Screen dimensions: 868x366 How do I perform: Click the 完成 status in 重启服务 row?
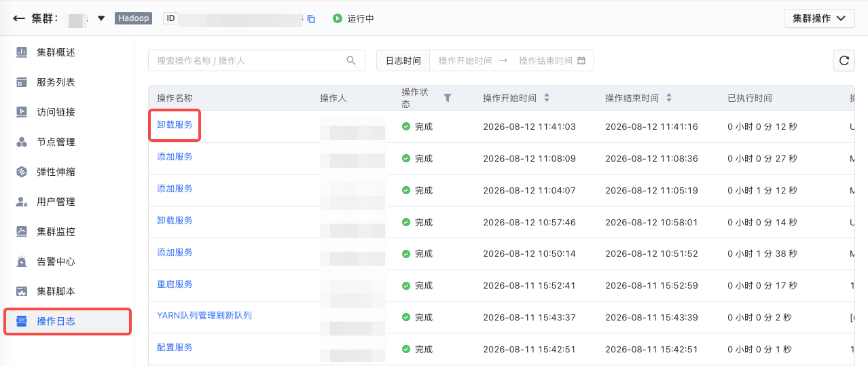point(424,286)
